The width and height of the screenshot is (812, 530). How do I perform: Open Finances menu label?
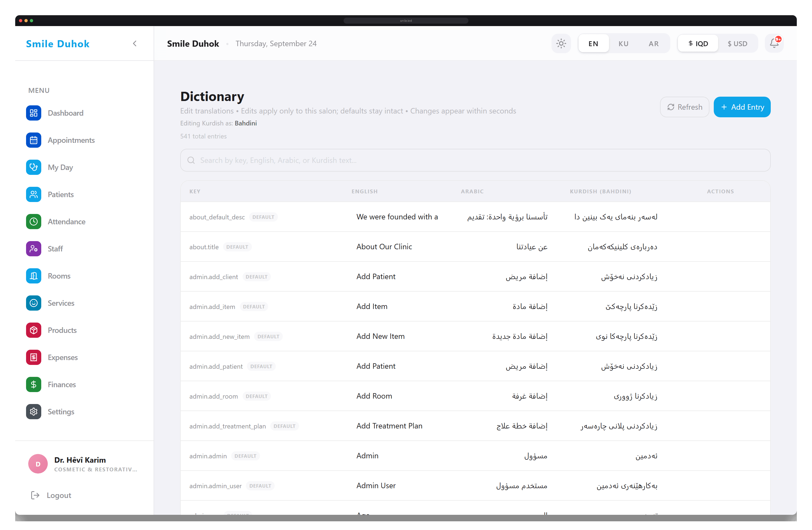(62, 385)
